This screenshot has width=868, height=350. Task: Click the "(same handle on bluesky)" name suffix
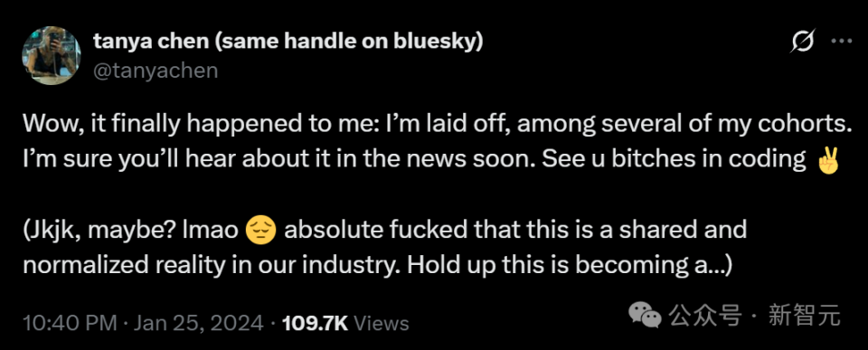click(x=349, y=41)
